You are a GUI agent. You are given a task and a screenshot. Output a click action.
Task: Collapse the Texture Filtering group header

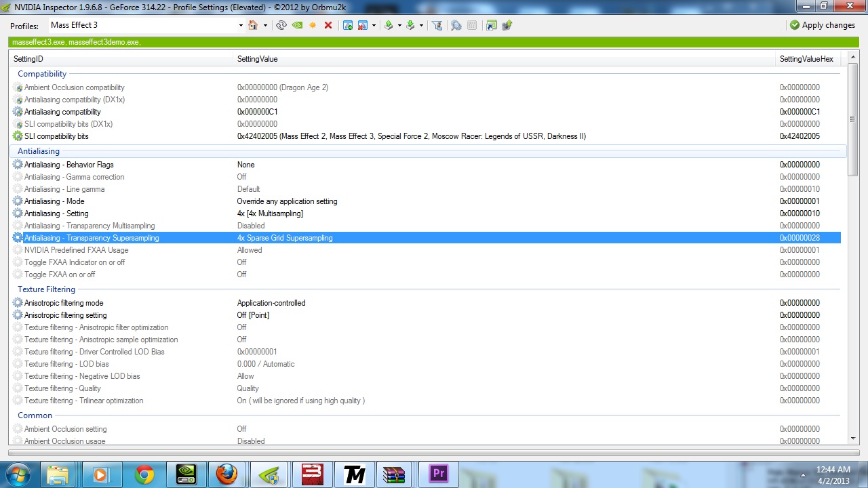point(46,289)
